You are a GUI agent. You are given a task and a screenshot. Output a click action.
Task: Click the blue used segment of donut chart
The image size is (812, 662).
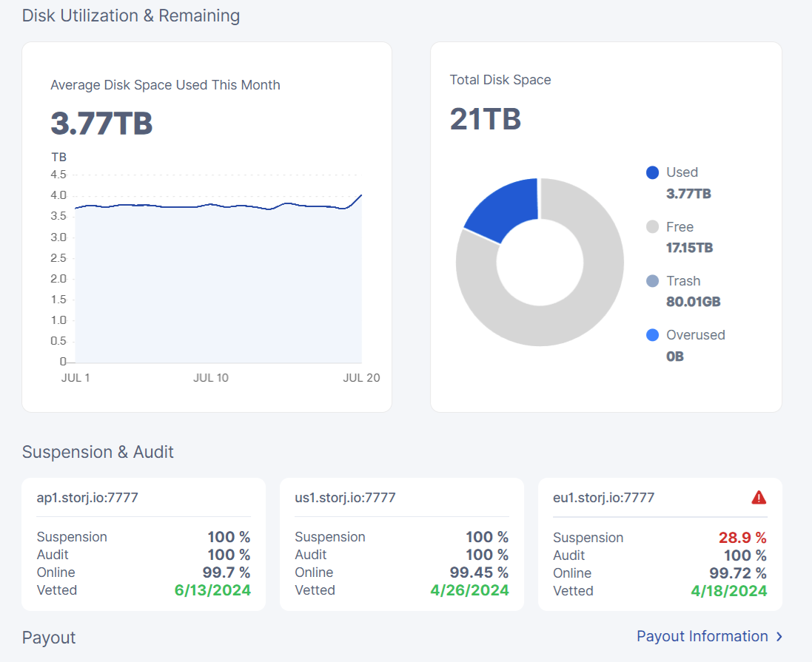point(503,211)
